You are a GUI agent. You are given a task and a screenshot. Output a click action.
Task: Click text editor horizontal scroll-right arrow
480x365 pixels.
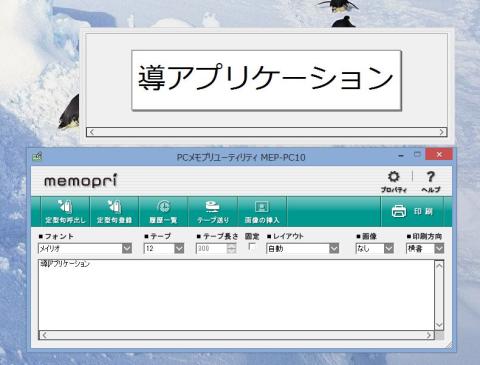pyautogui.click(x=429, y=335)
